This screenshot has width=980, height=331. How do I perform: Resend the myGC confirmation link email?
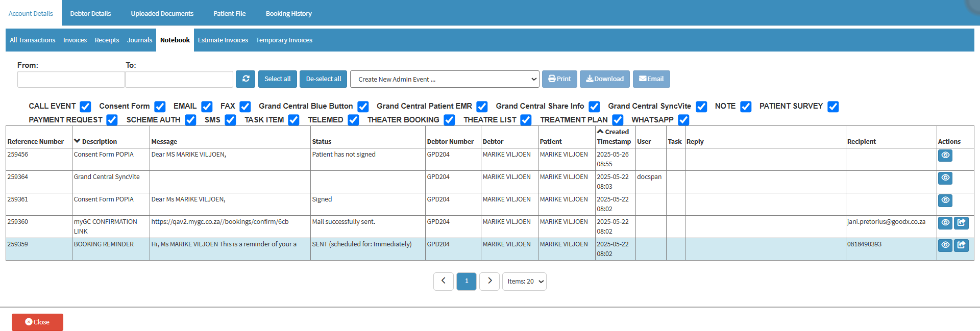click(961, 223)
